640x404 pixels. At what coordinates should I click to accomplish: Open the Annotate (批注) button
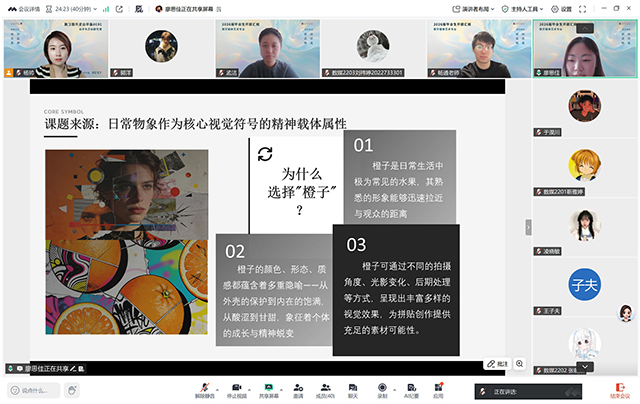click(x=497, y=364)
